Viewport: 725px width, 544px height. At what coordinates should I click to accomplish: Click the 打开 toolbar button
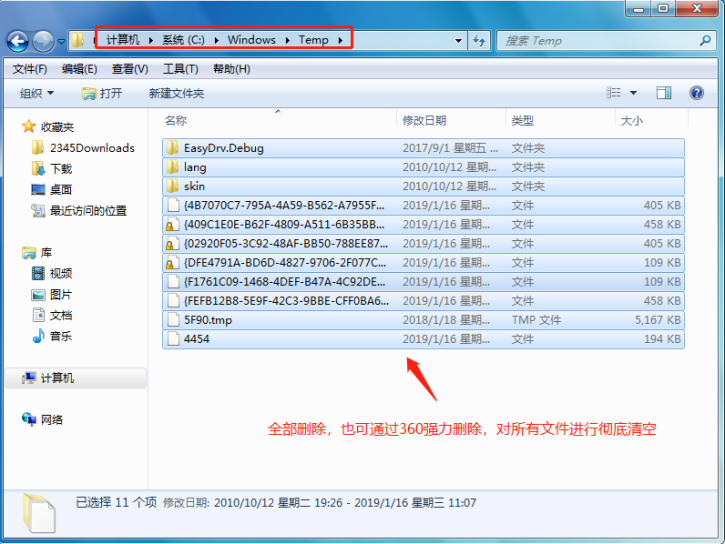[102, 93]
